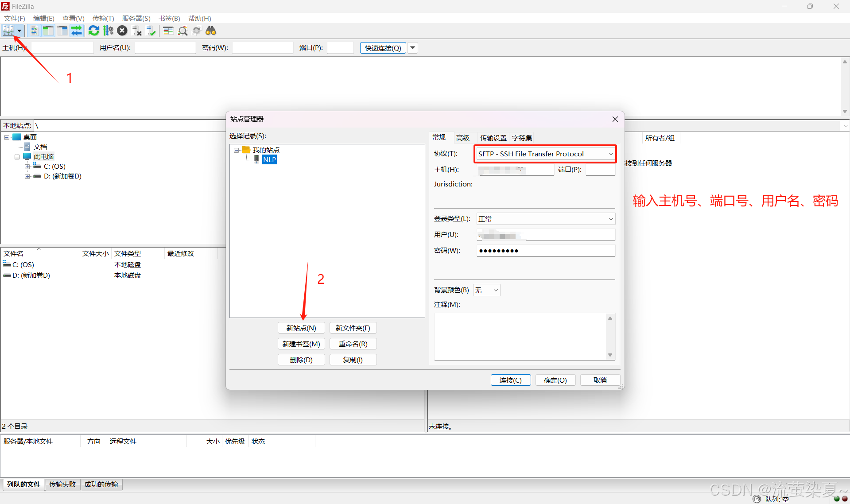
Task: Click the 新文件夹(F) button
Action: [x=353, y=328]
